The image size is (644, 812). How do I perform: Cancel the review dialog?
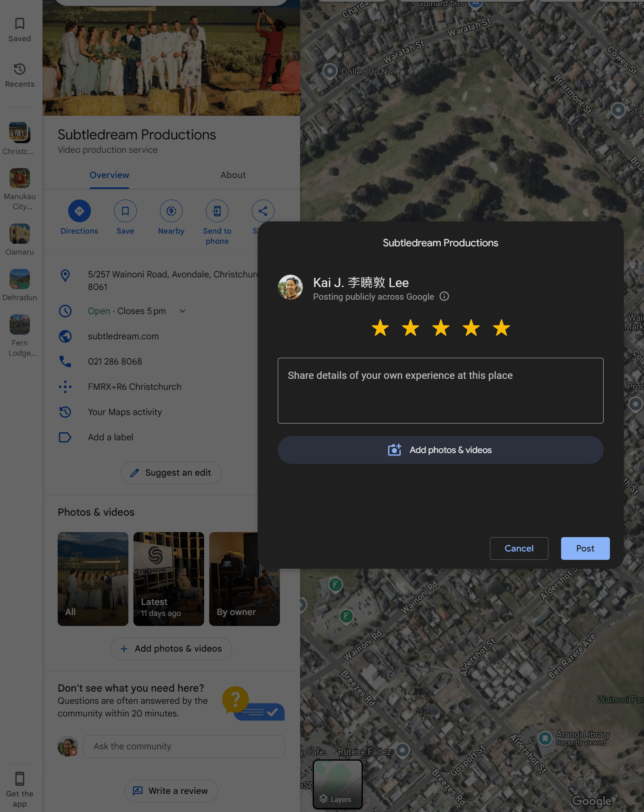[x=519, y=548]
